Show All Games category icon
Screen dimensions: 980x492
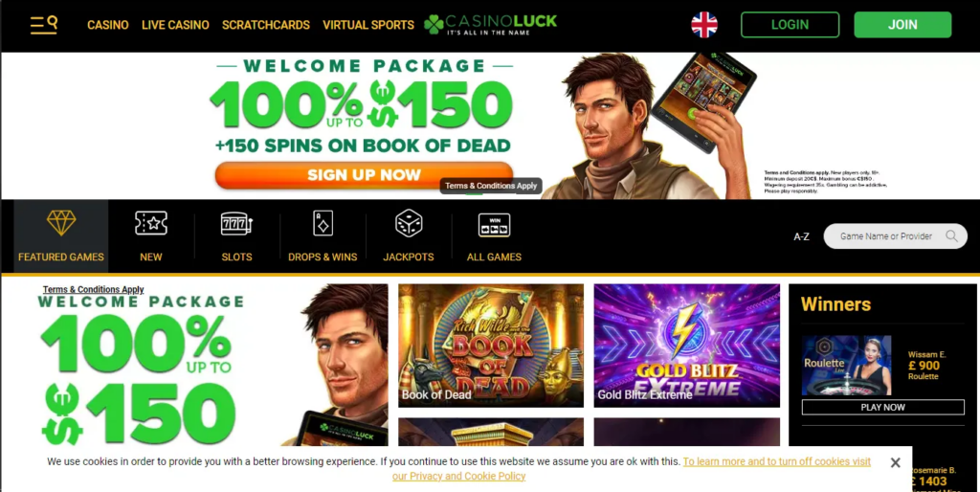click(x=495, y=224)
